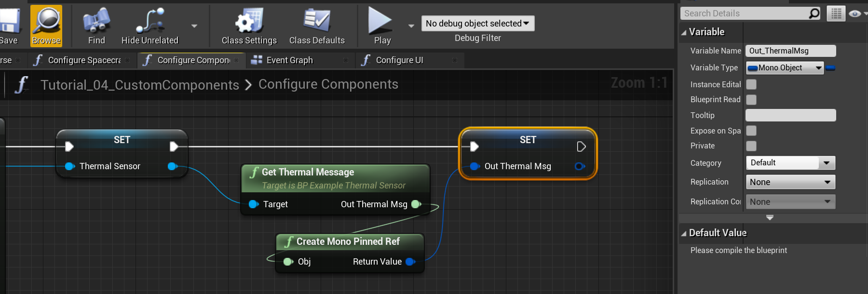Click exec input pin on Thermal Sensor SET

(69, 147)
